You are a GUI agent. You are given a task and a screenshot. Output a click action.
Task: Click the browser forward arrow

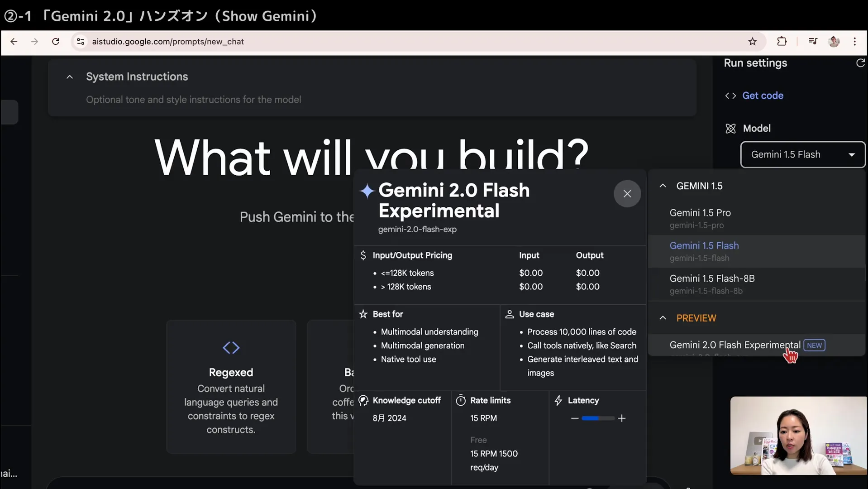(35, 42)
